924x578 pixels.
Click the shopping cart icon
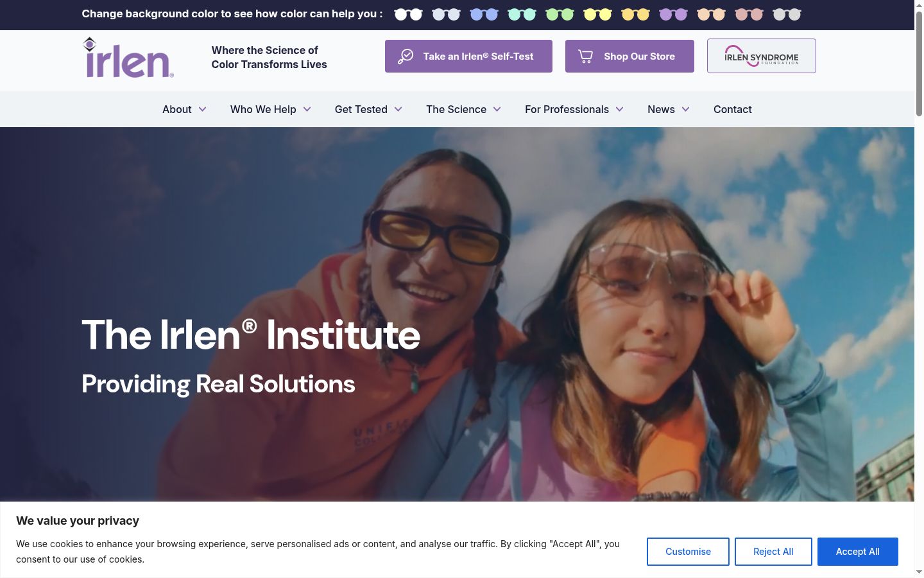click(x=585, y=57)
